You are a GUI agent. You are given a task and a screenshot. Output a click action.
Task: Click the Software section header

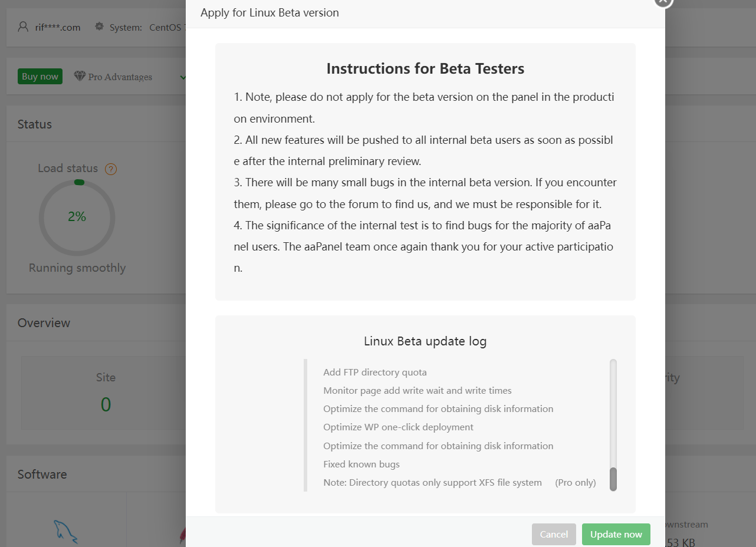click(x=42, y=474)
